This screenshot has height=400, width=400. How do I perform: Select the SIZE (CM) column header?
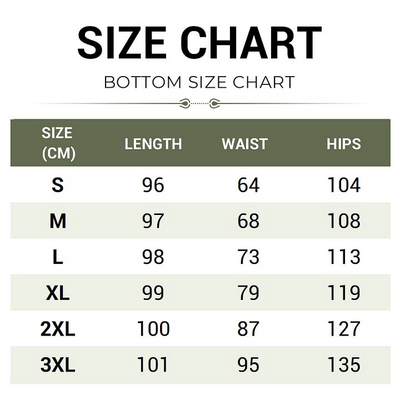pos(58,143)
